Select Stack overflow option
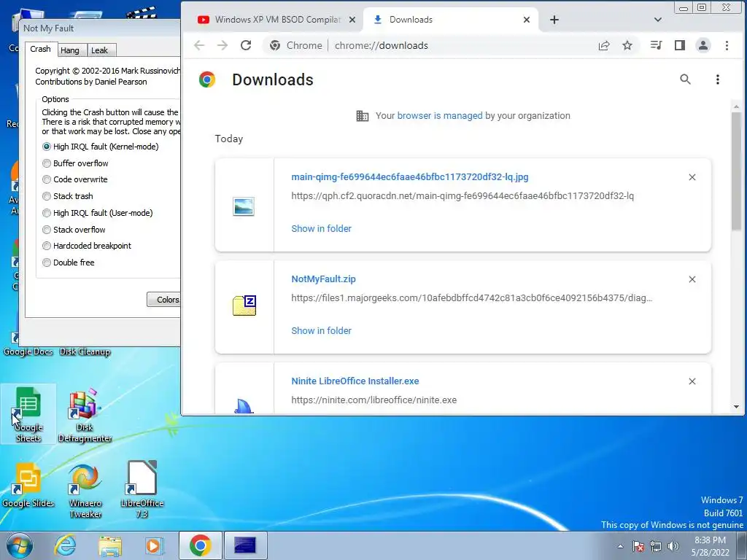Image resolution: width=747 pixels, height=560 pixels. (74, 230)
